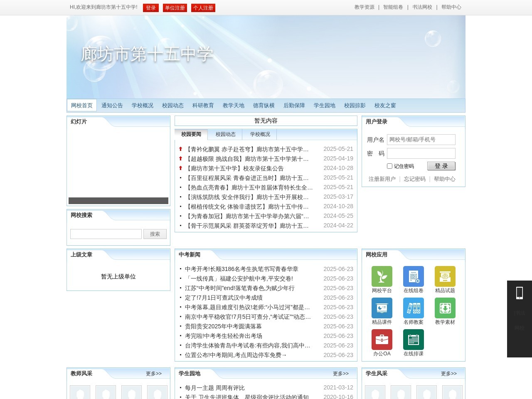
Task: Click the 个人注册 button
Action: point(203,8)
